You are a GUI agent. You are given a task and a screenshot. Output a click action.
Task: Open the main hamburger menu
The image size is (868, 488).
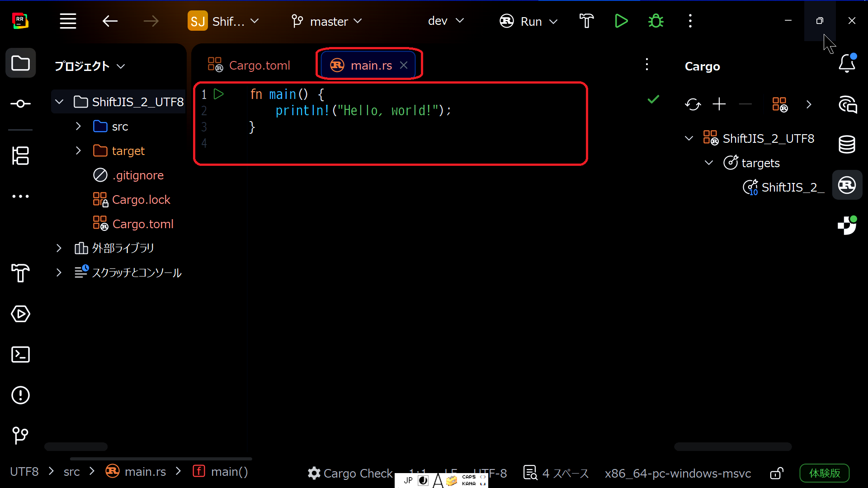coord(68,21)
